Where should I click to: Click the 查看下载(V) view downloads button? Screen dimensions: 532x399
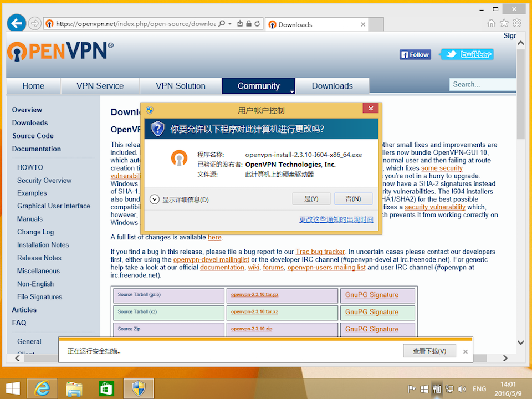429,351
